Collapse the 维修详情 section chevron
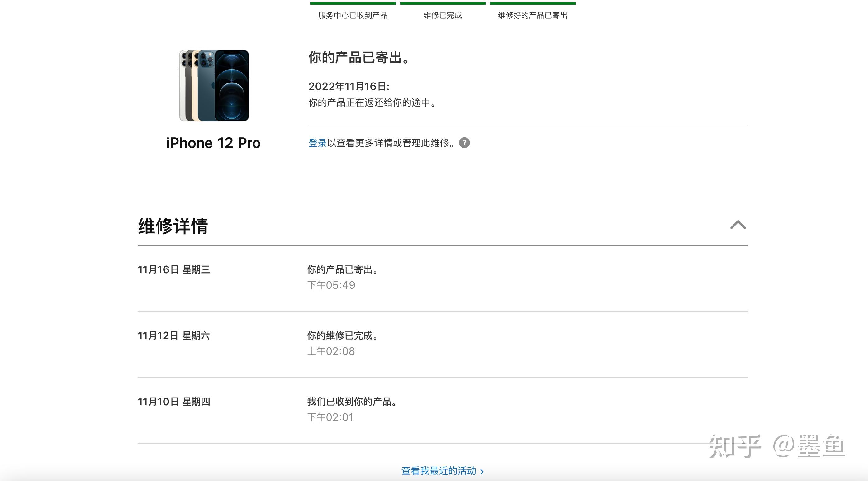Screen dimensions: 868x481 [738, 225]
